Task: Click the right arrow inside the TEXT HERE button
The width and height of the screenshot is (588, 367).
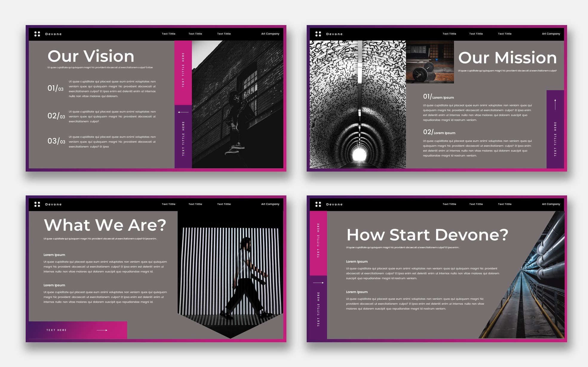Action: coord(102,330)
